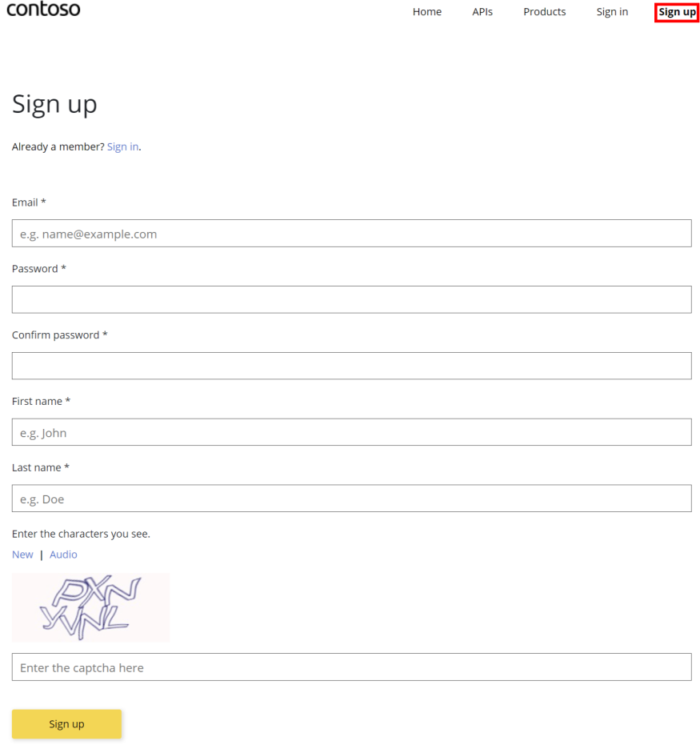Click the captcha entry field
This screenshot has width=700, height=745.
tap(351, 667)
